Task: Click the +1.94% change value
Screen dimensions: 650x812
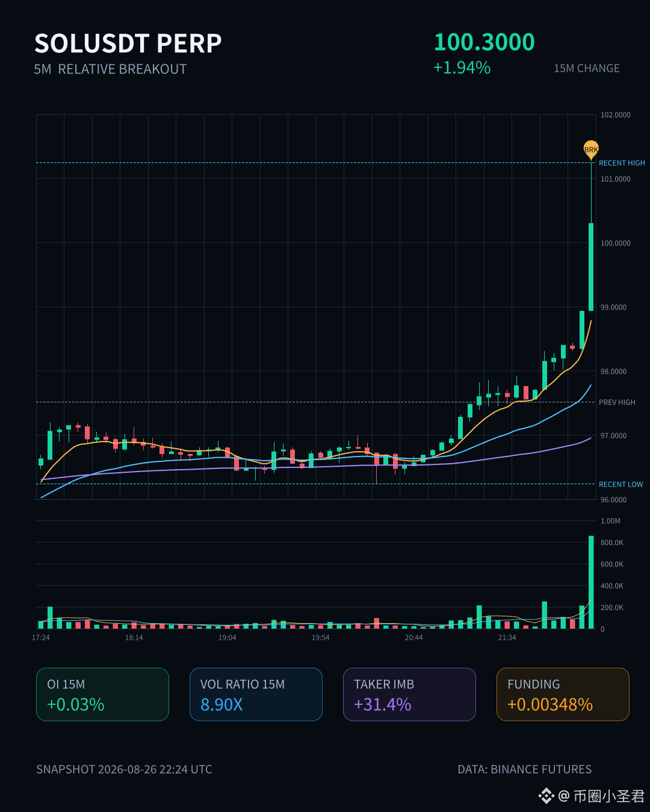Action: tap(462, 67)
